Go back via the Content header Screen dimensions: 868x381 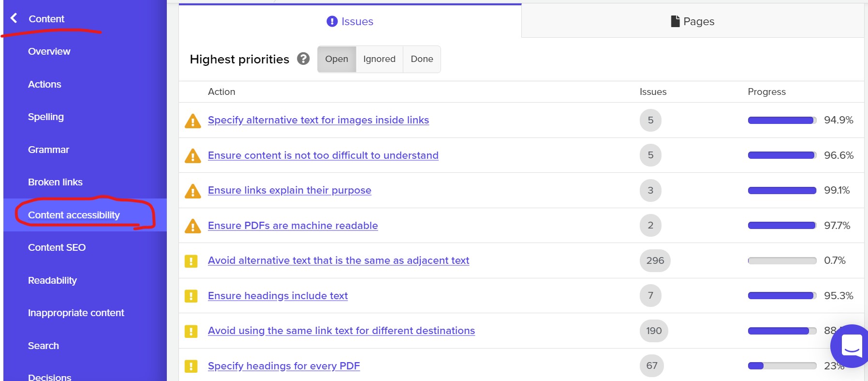click(46, 19)
